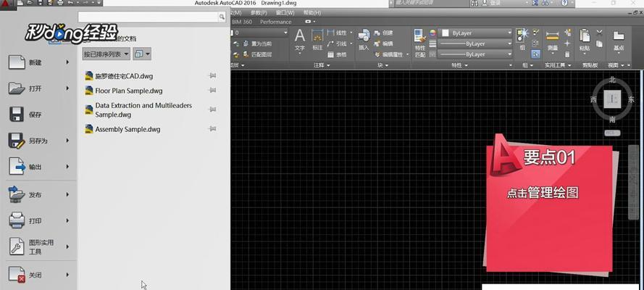Switch to the Performance ribbon tab
This screenshot has width=644, height=290.
pyautogui.click(x=275, y=22)
